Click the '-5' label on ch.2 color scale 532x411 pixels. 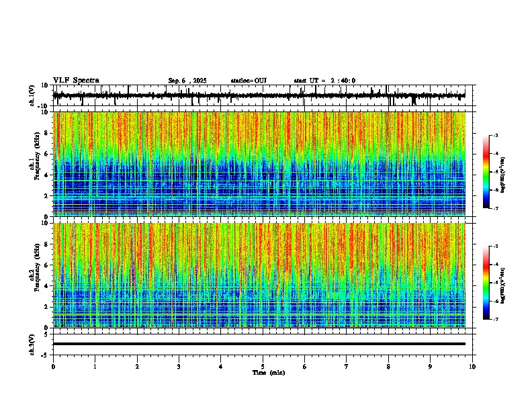(495, 283)
